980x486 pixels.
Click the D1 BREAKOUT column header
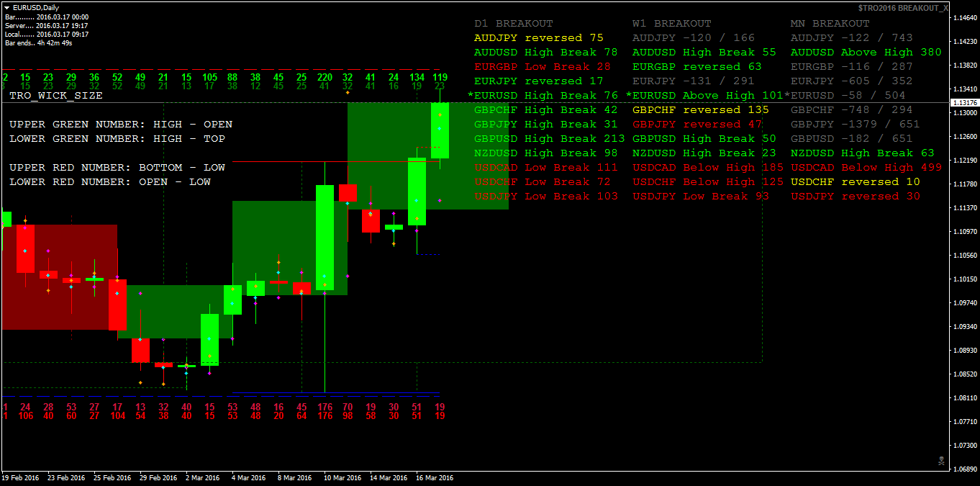point(514,24)
